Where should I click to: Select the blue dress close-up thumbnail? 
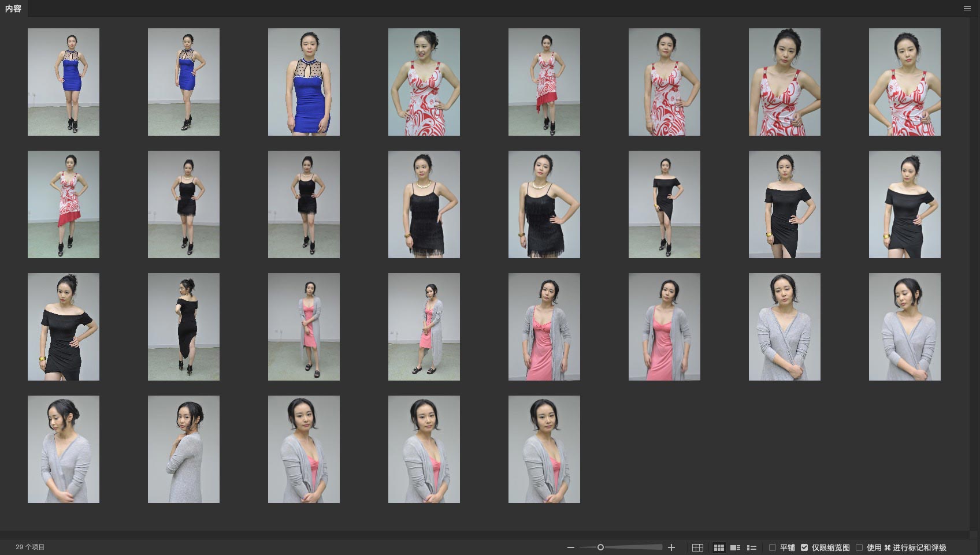[x=304, y=82]
